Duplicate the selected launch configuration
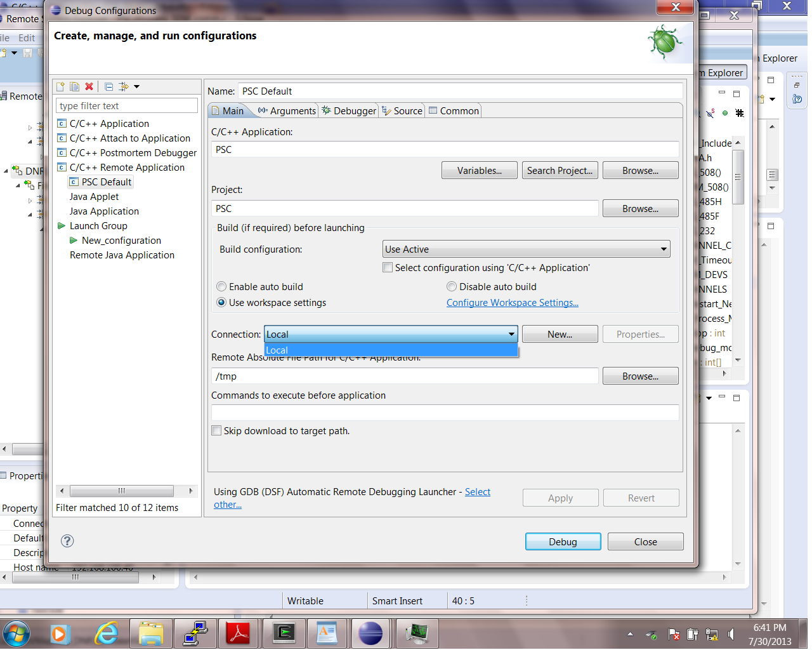 click(75, 86)
